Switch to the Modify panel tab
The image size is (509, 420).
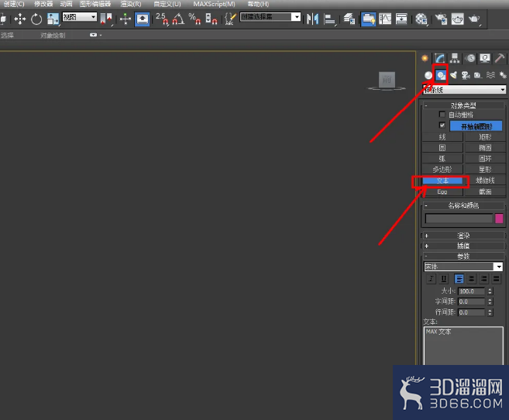tap(439, 58)
